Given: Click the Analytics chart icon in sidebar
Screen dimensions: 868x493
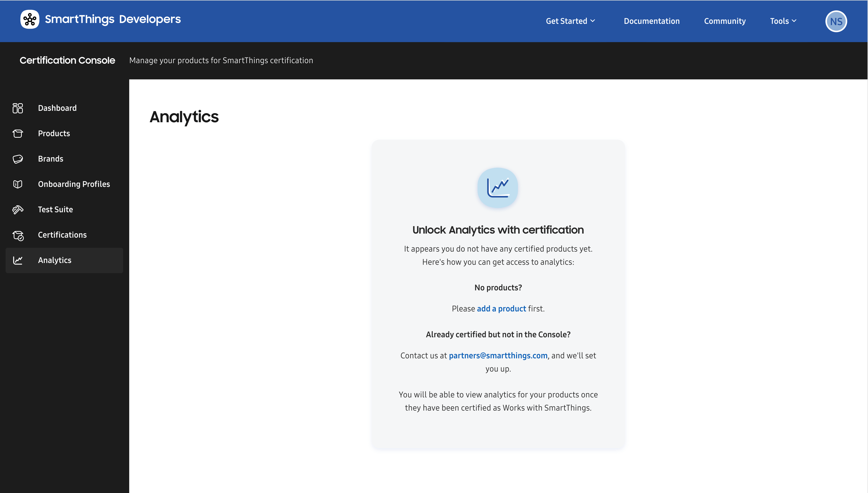Looking at the screenshot, I should click(x=18, y=260).
